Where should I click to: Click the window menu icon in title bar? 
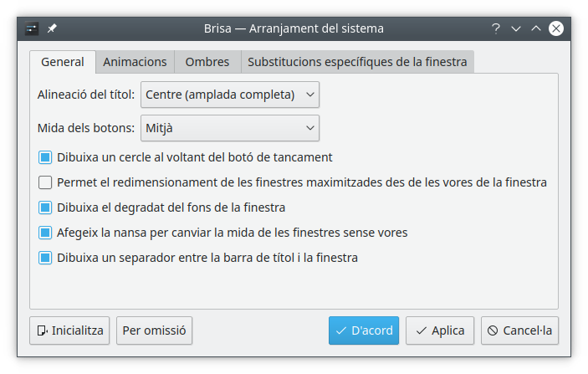pos(32,28)
